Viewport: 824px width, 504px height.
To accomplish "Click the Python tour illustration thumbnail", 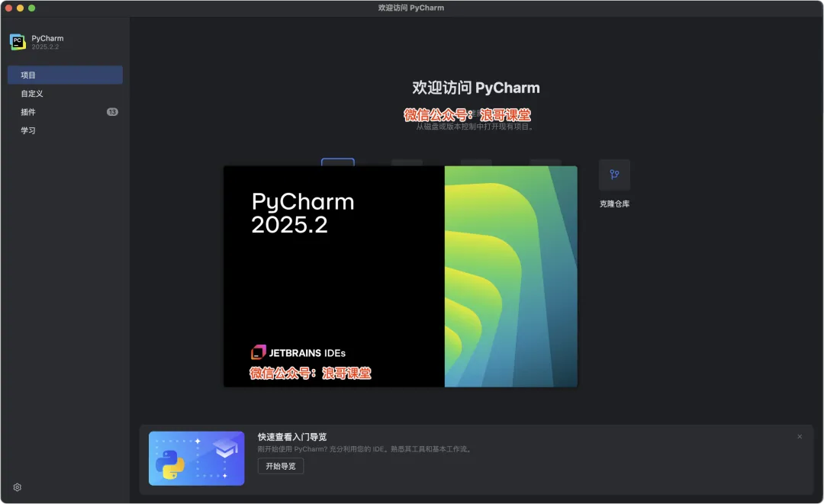I will coord(197,458).
